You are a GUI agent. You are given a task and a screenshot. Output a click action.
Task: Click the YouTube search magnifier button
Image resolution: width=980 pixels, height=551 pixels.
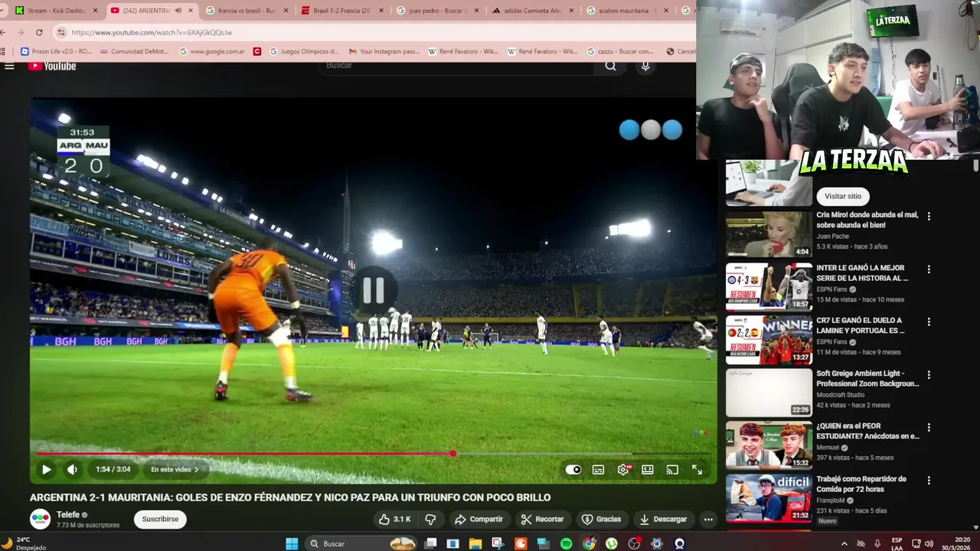click(x=610, y=66)
